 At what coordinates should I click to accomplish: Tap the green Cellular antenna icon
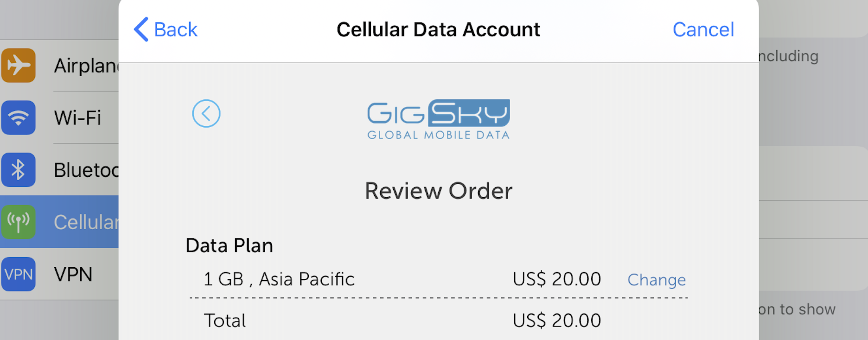click(19, 222)
